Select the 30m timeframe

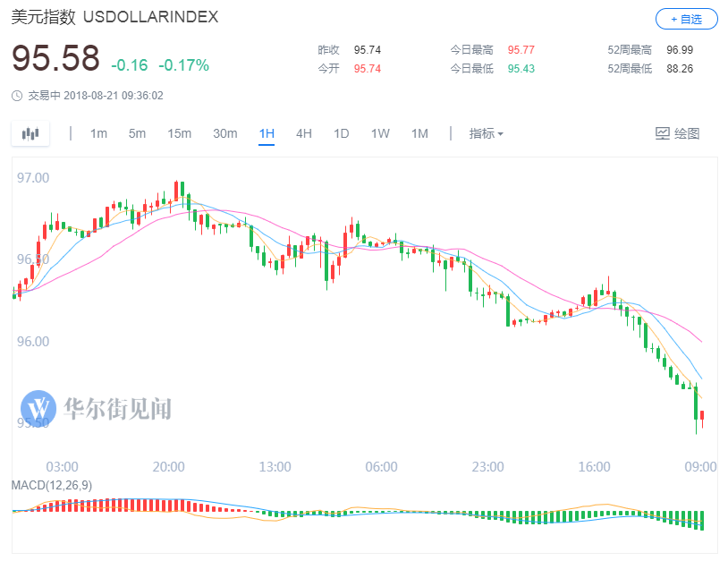(225, 133)
